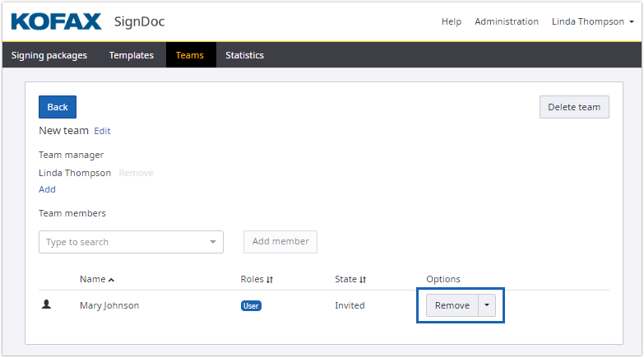Sort members by Roles column
This screenshot has height=358, width=644.
point(270,280)
